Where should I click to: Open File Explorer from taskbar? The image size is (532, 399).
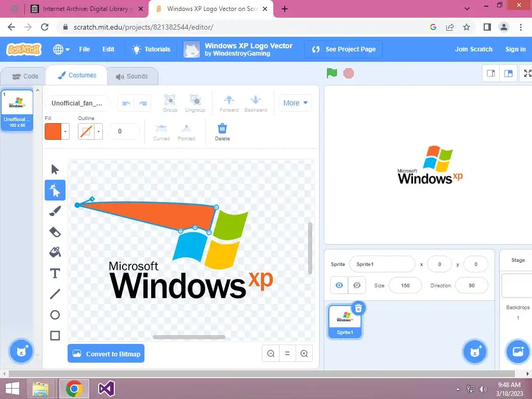click(41, 389)
